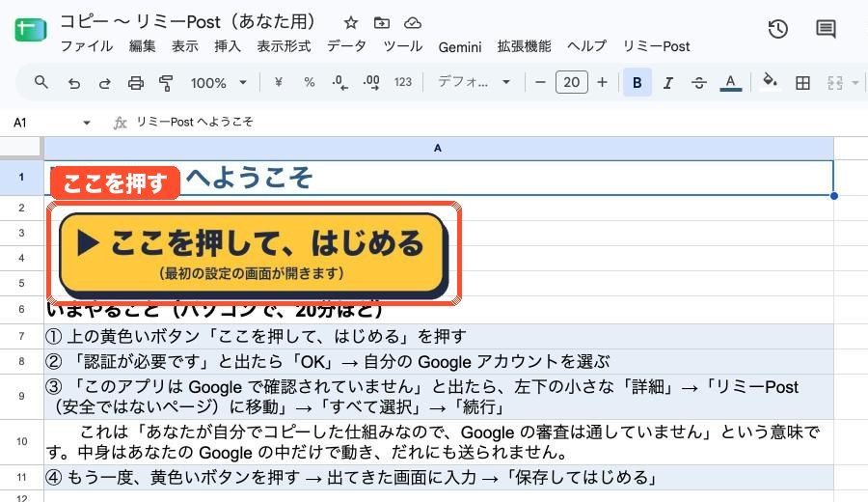Open the text color picker
The width and height of the screenshot is (868, 502).
(731, 83)
